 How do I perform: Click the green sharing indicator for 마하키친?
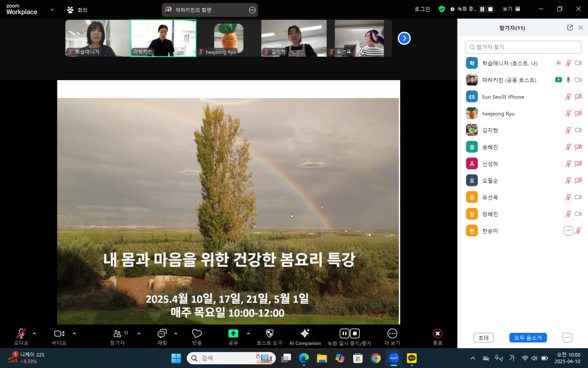[559, 80]
